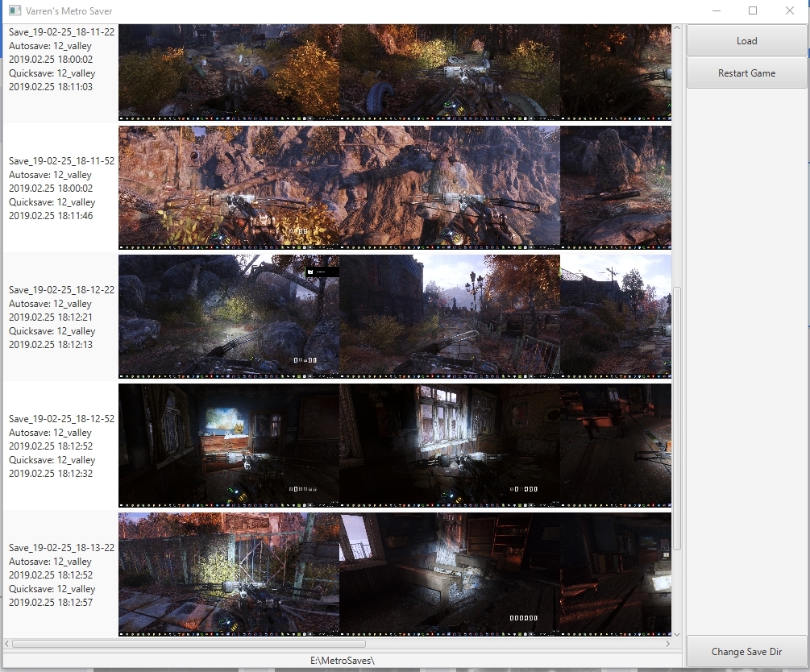810x672 pixels.
Task: Open the middle thumbnail of save 18-12-52
Action: (450, 446)
